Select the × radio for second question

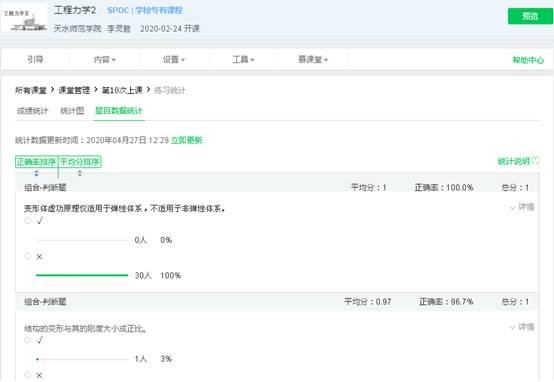(28, 375)
